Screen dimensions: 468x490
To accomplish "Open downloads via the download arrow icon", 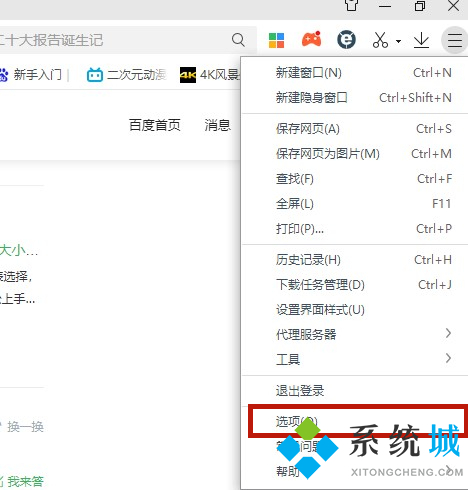I will [421, 40].
